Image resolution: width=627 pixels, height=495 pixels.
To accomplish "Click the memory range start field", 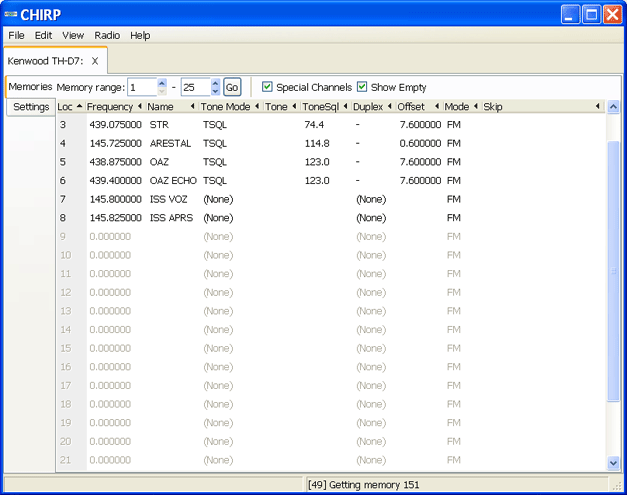I will click(x=142, y=87).
